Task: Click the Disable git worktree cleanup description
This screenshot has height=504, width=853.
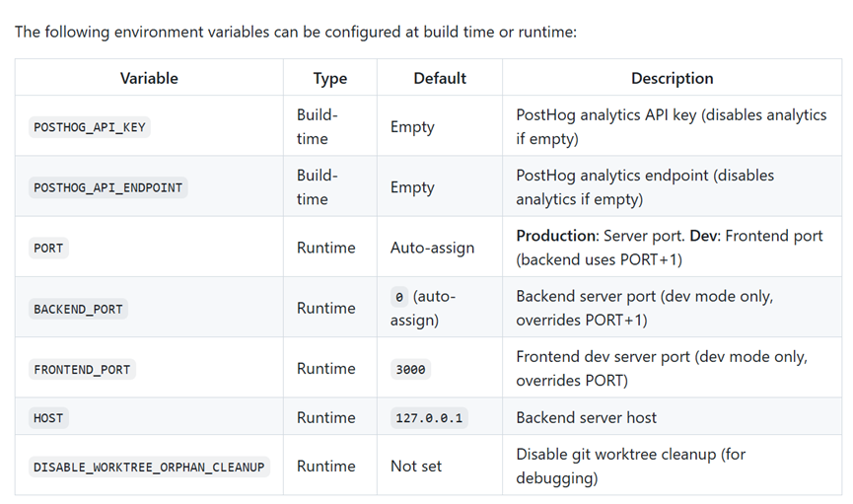Action: 630,466
